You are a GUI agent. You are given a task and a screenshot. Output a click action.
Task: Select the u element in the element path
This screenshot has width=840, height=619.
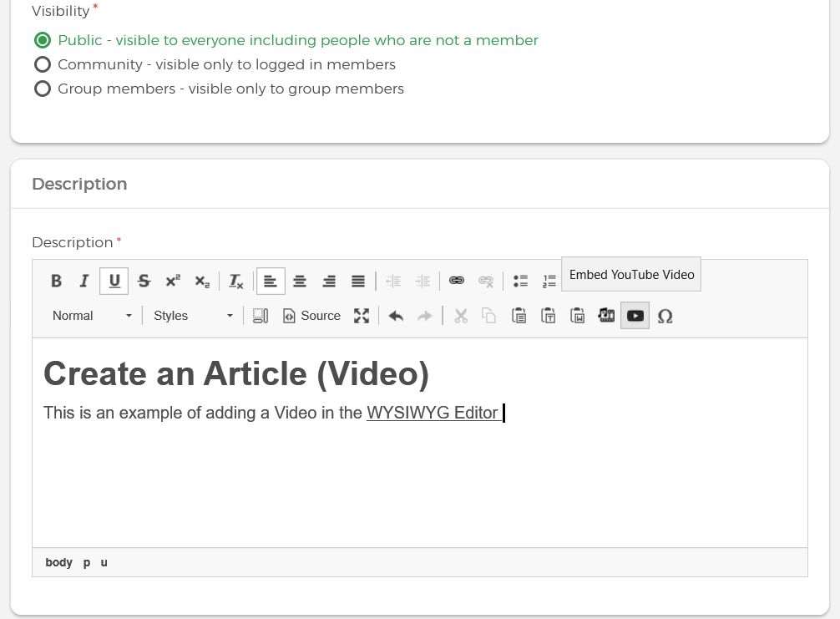click(104, 562)
